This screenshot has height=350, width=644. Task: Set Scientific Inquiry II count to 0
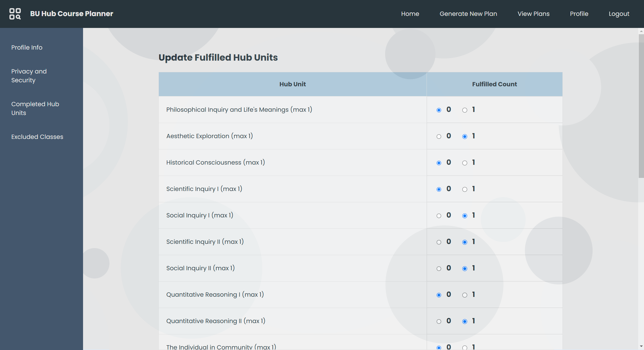coord(439,242)
